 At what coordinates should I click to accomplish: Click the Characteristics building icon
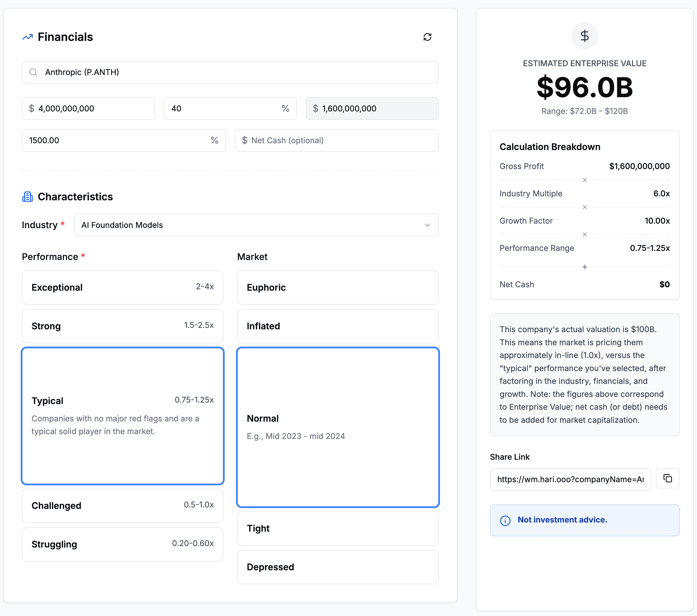(x=28, y=197)
